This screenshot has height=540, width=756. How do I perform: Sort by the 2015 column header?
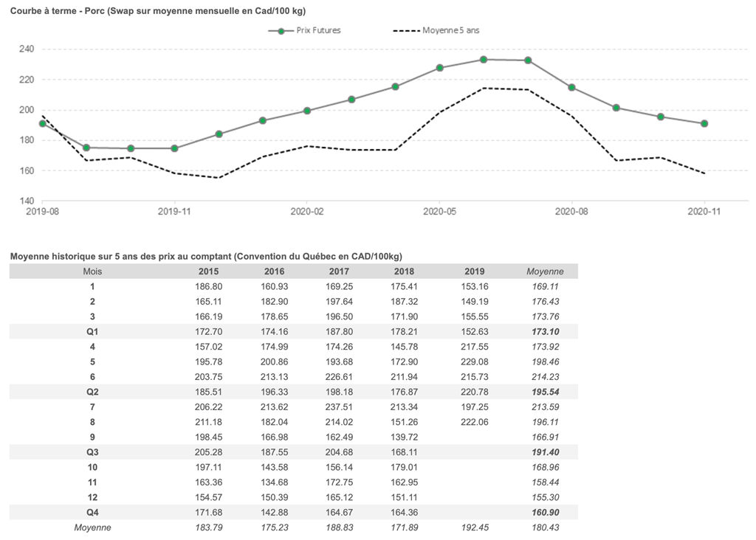click(x=209, y=271)
